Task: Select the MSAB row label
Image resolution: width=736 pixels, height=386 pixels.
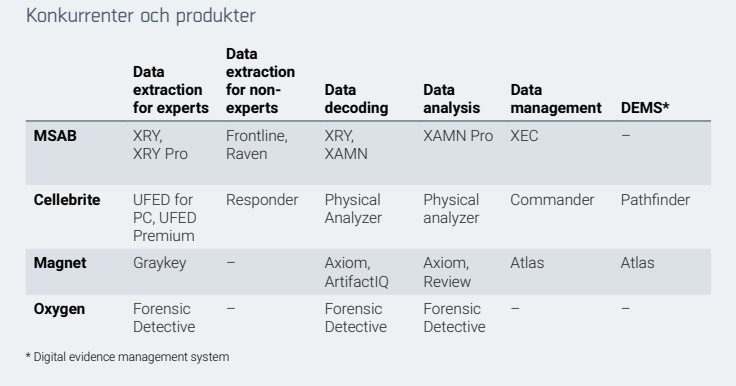Action: [x=55, y=136]
